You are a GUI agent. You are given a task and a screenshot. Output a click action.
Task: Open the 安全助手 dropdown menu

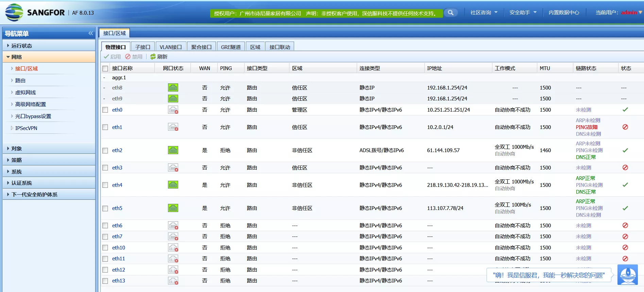click(x=523, y=13)
